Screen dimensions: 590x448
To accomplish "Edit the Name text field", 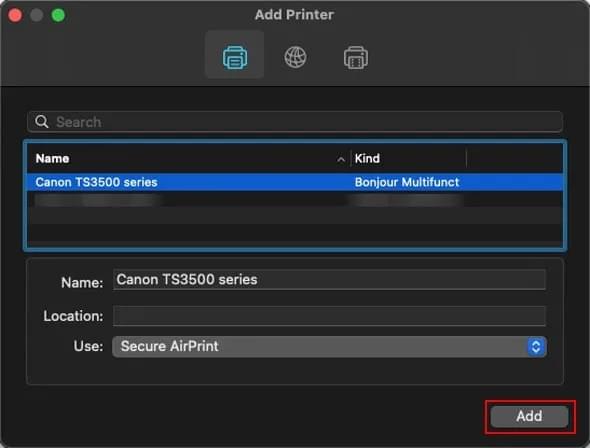I will (x=329, y=279).
